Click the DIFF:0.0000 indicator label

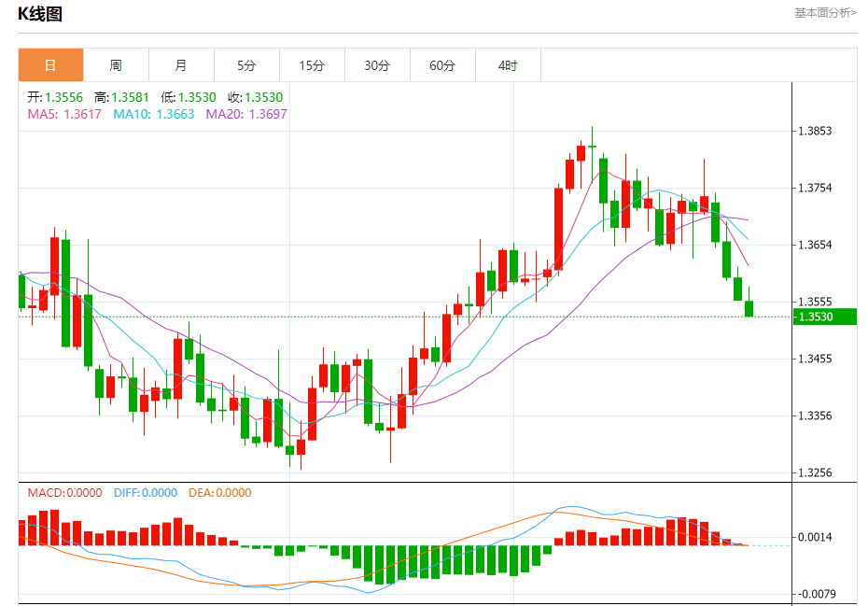pyautogui.click(x=146, y=492)
